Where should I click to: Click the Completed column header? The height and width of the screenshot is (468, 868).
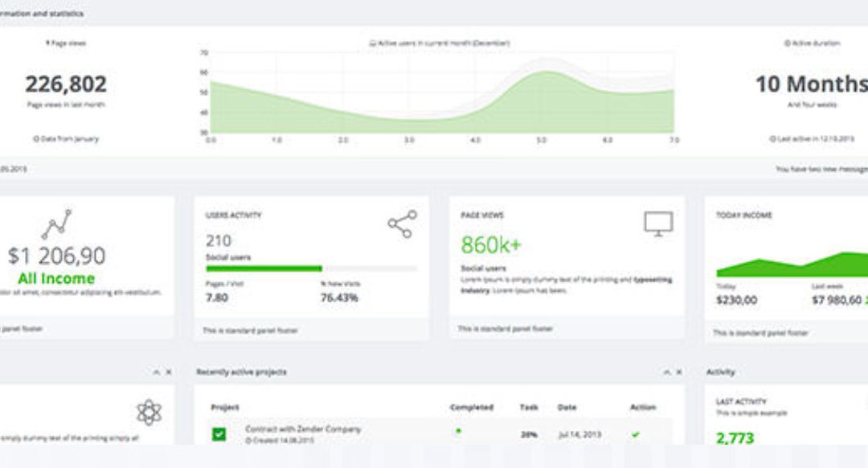(x=471, y=408)
